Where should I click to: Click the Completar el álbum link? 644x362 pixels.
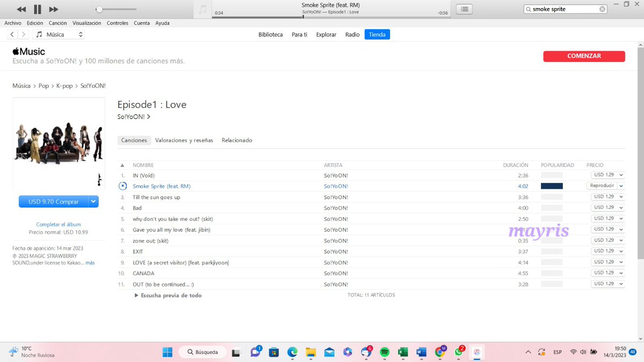point(58,224)
